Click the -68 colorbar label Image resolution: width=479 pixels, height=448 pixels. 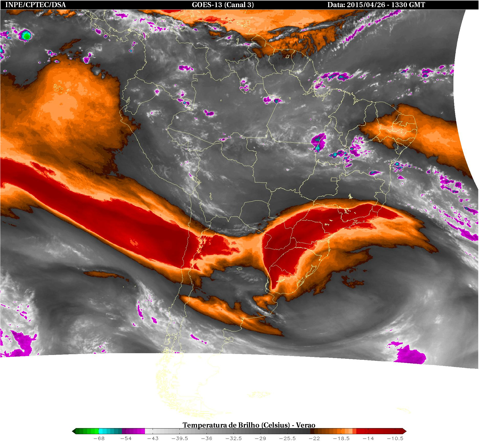click(99, 439)
